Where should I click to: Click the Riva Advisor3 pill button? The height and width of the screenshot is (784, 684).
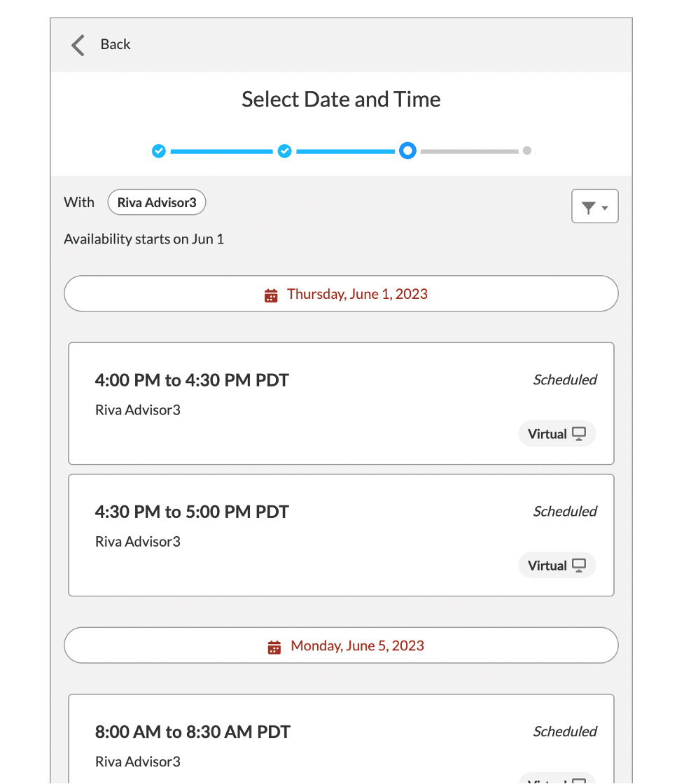[x=157, y=203]
